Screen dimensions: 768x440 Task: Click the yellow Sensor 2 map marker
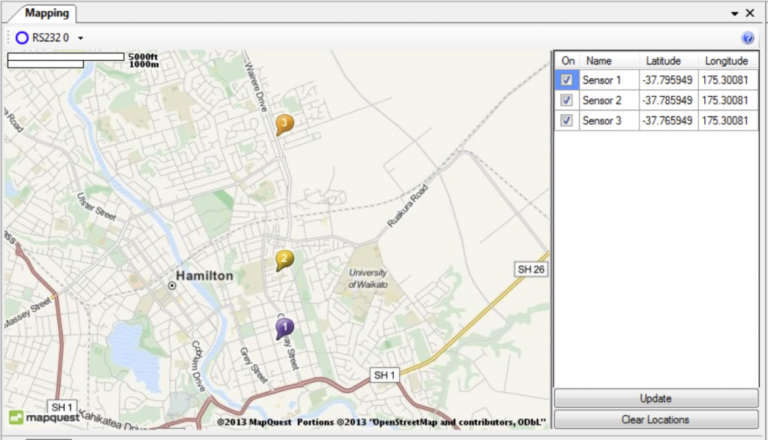[284, 260]
